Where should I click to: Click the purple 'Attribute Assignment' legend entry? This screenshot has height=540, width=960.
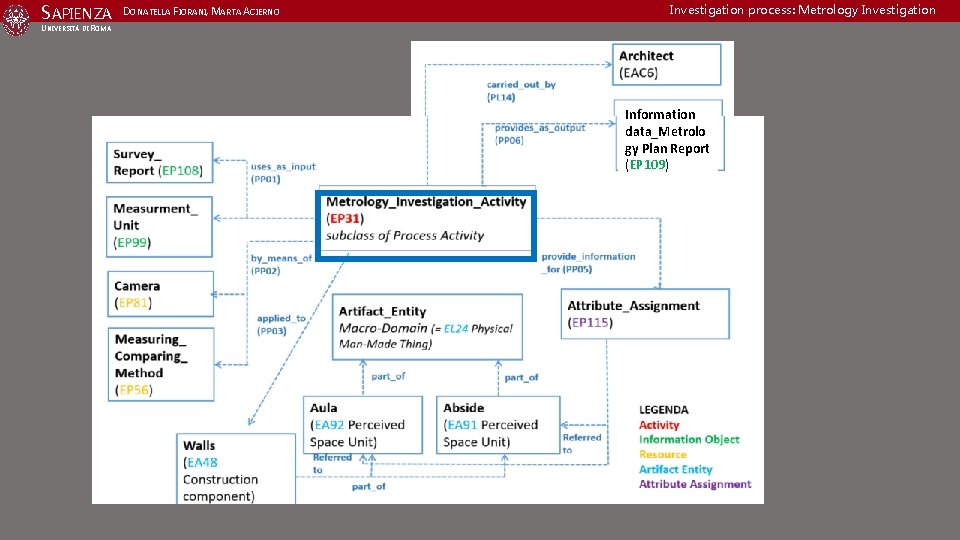[x=695, y=484]
